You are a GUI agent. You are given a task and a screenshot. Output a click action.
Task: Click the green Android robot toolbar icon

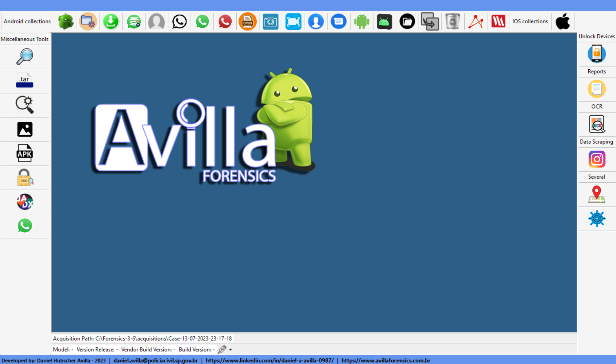point(361,22)
